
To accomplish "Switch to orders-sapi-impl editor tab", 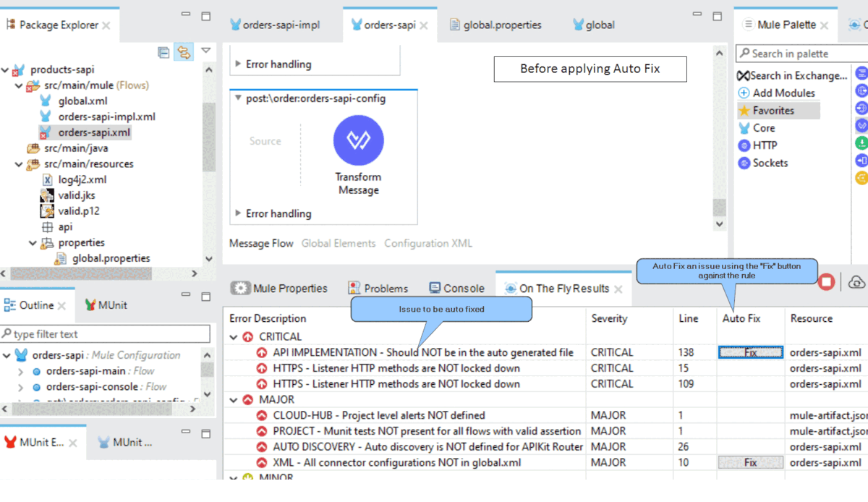I will pos(274,25).
